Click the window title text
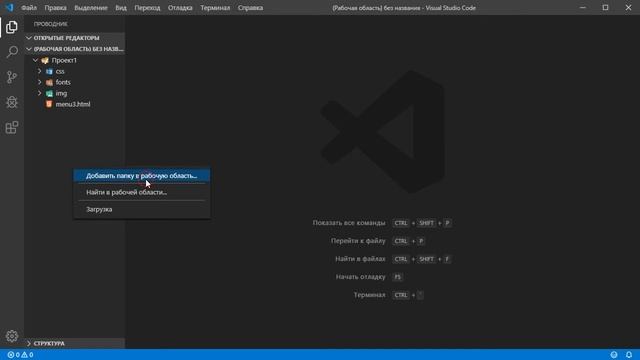This screenshot has height=360, width=640. tap(404, 8)
